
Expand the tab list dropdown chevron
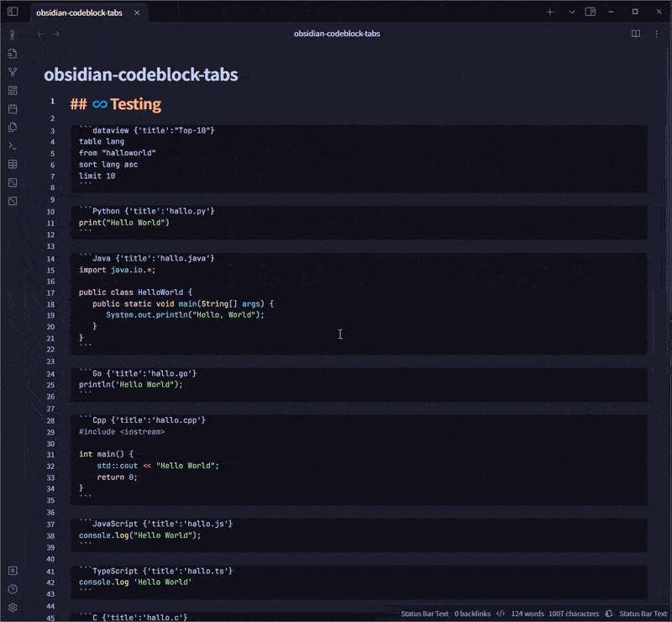(571, 13)
